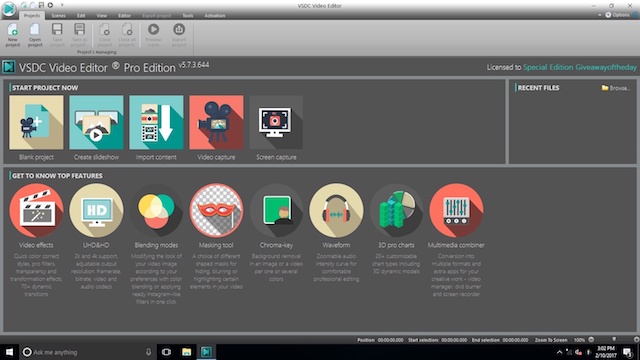
Task: Open the Export project ribbon tab
Action: (x=157, y=16)
